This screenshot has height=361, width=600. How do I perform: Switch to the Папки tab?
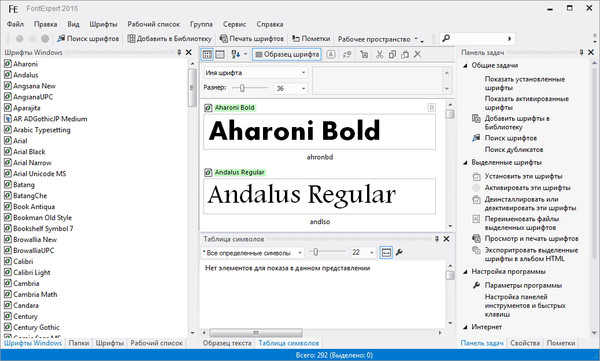pyautogui.click(x=79, y=343)
